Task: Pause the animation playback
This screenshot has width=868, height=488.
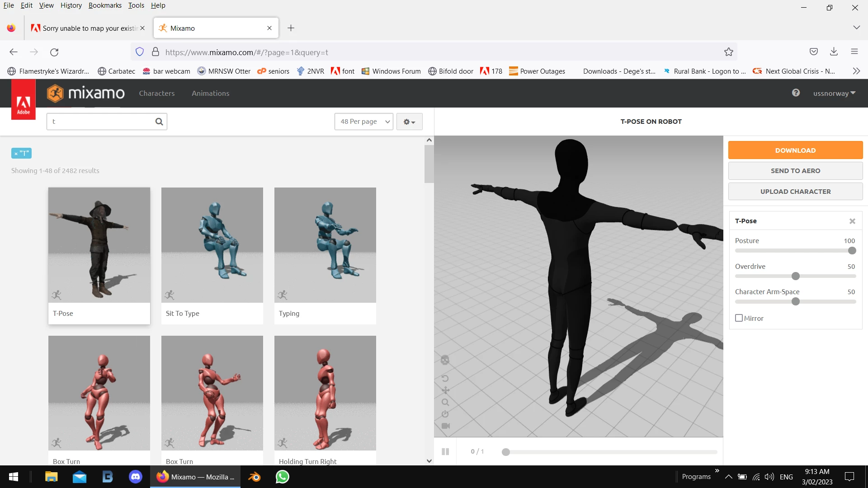Action: (445, 451)
